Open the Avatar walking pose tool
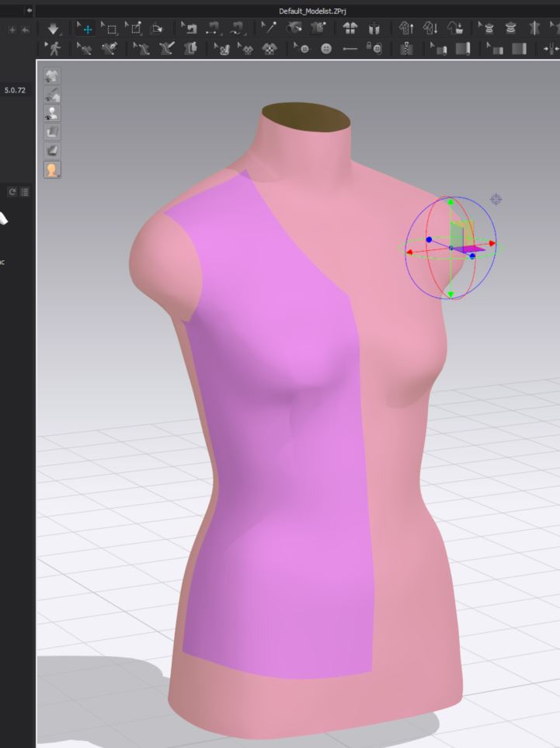Image resolution: width=560 pixels, height=748 pixels. point(54,48)
